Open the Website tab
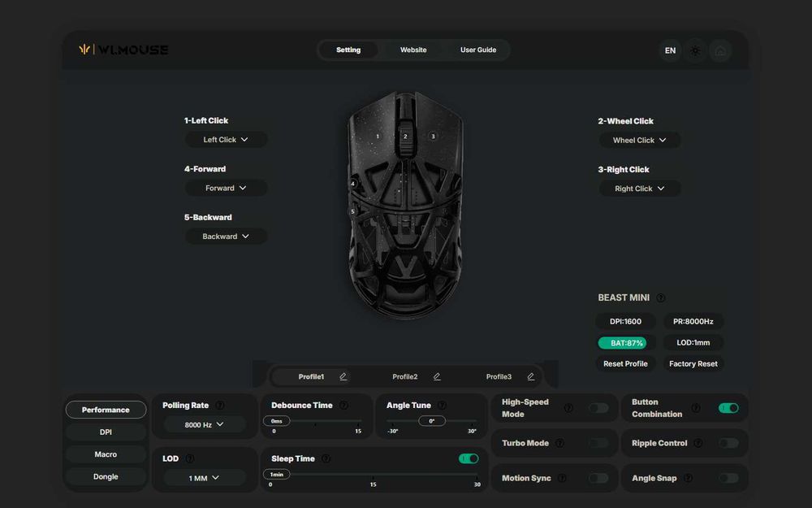The width and height of the screenshot is (812, 508). point(413,50)
